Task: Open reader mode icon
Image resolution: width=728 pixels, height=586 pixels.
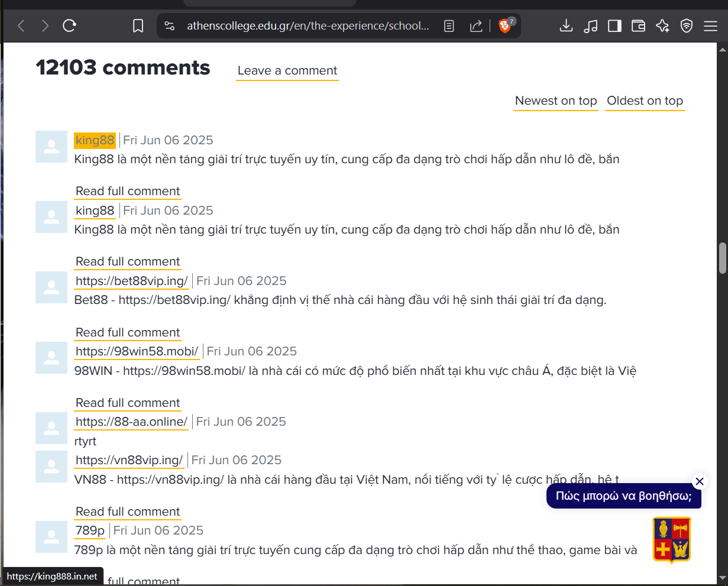Action: [x=449, y=26]
